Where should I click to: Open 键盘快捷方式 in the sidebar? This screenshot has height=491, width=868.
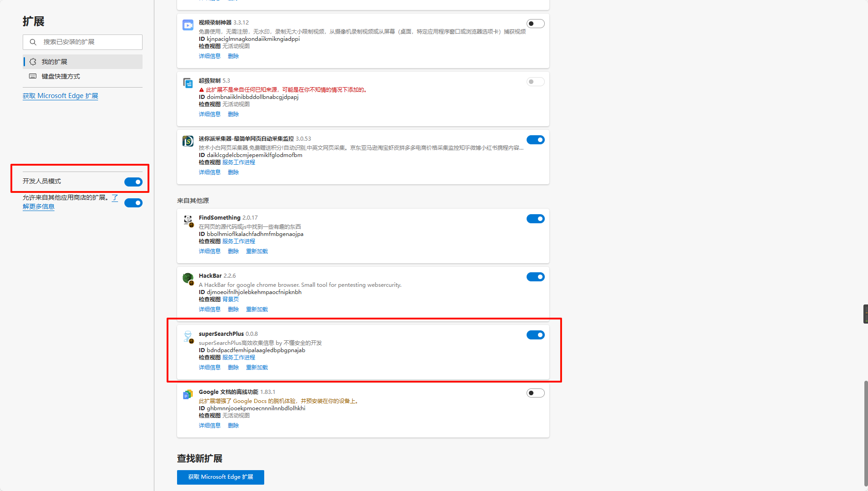[x=61, y=76]
